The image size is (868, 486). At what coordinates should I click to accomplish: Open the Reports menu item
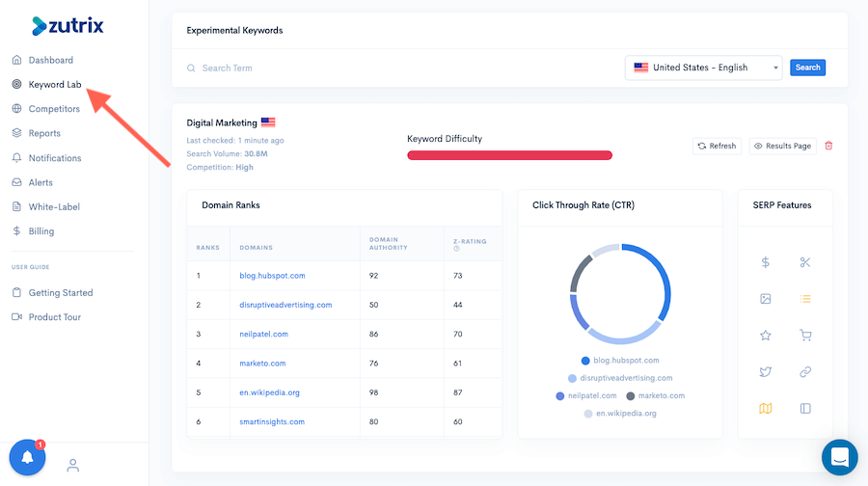pyautogui.click(x=44, y=133)
